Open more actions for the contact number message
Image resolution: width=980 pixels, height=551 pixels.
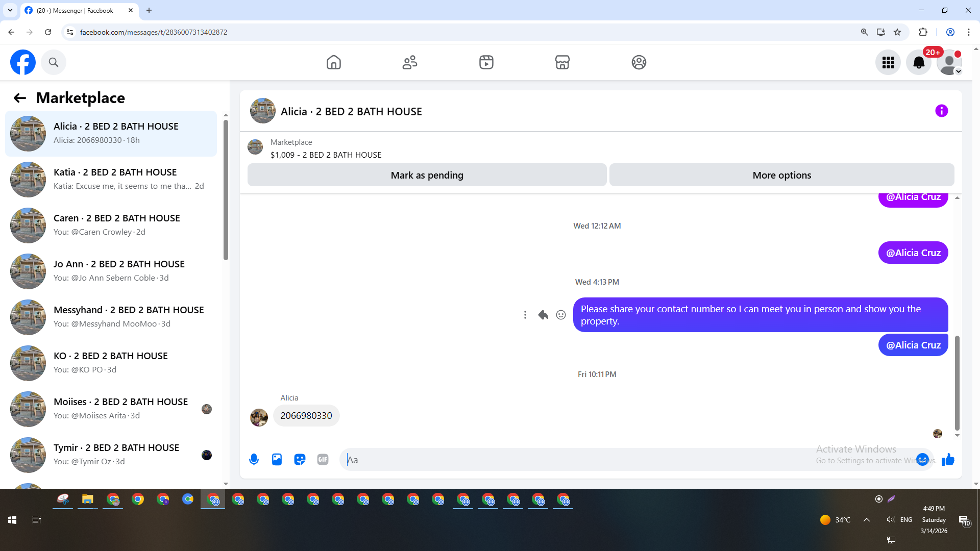(525, 315)
